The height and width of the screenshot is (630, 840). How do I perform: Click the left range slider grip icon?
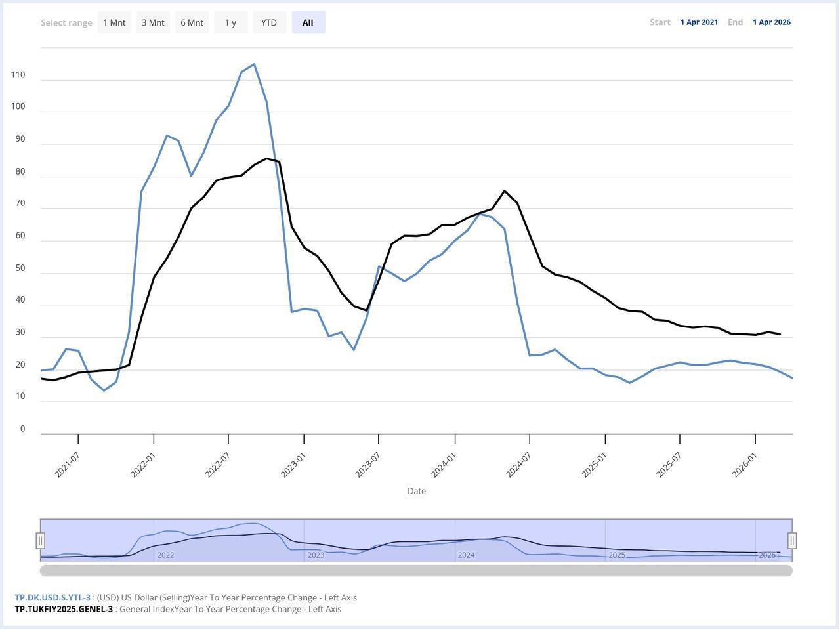pos(41,540)
